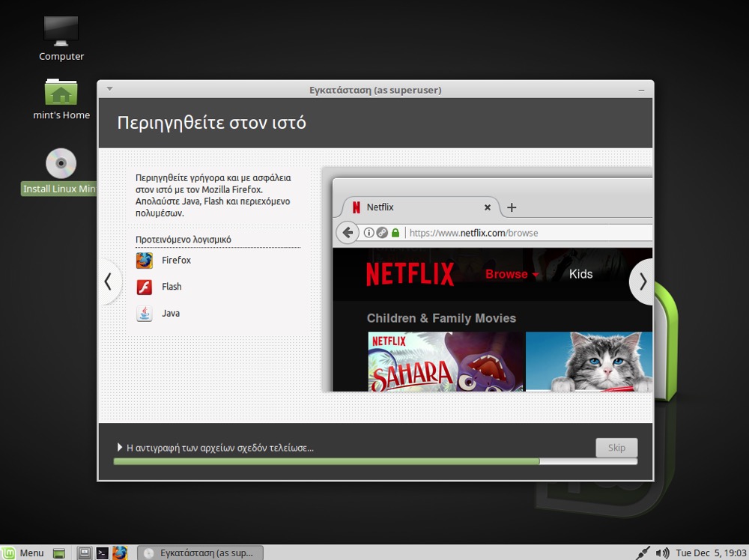
Task: Click the Flash icon in the list
Action: tap(145, 287)
